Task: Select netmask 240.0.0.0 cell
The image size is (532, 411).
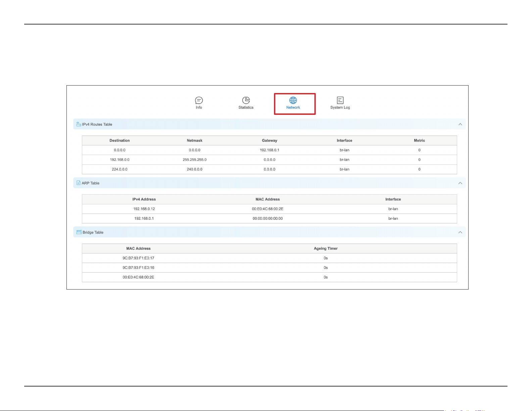Action: (195, 169)
